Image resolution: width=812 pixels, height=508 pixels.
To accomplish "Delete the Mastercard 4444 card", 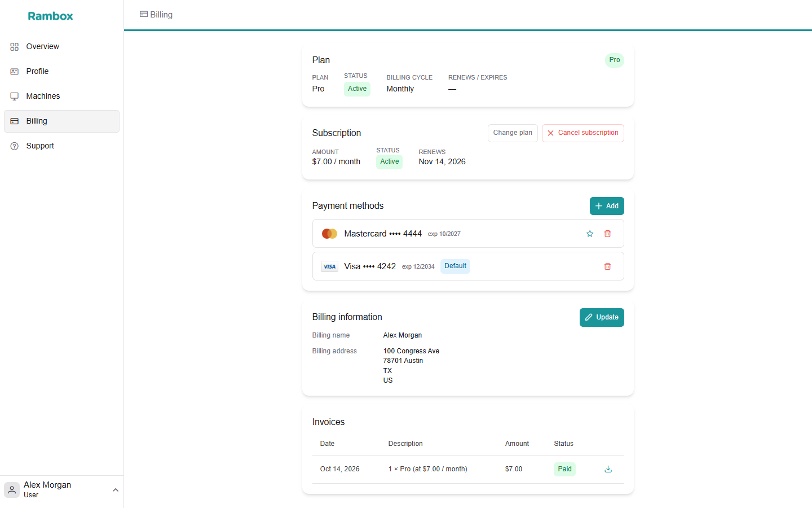I will tap(607, 234).
